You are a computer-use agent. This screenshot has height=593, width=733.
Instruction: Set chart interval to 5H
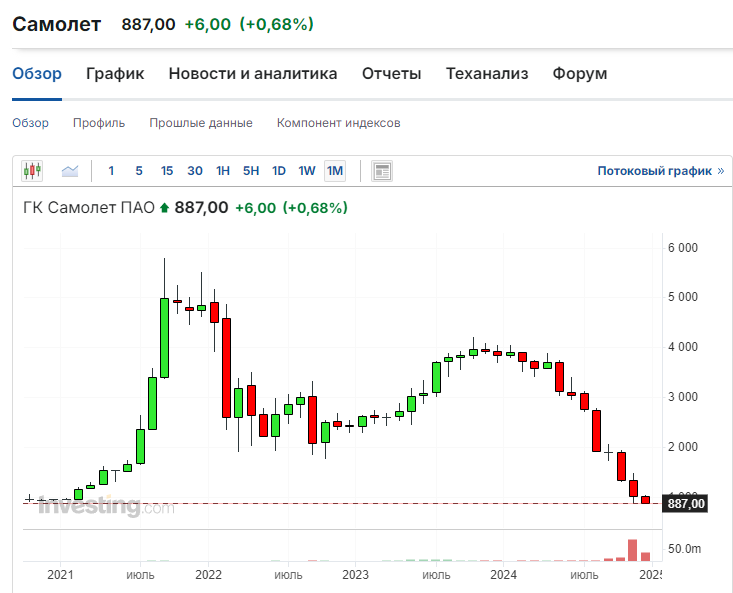251,171
